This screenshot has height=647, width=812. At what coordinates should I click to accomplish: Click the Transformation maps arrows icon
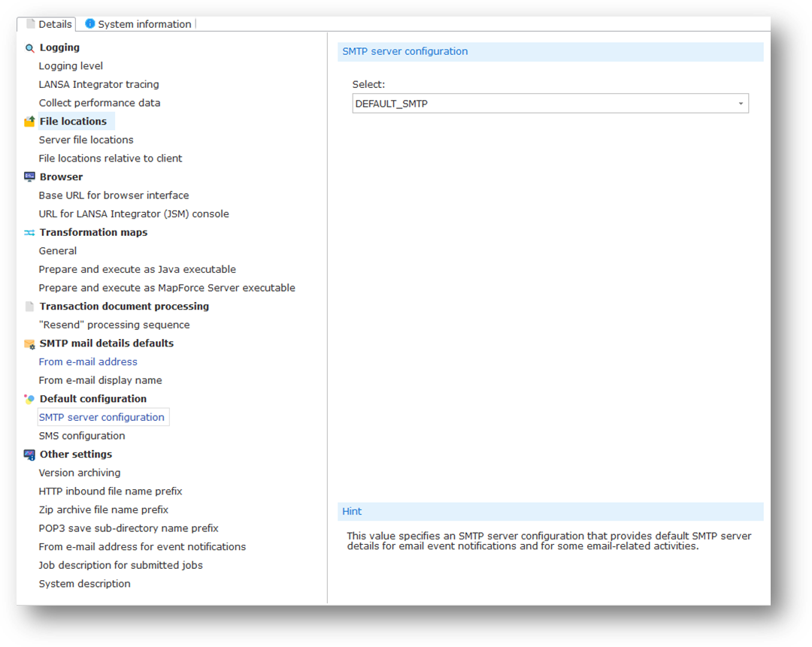click(29, 233)
